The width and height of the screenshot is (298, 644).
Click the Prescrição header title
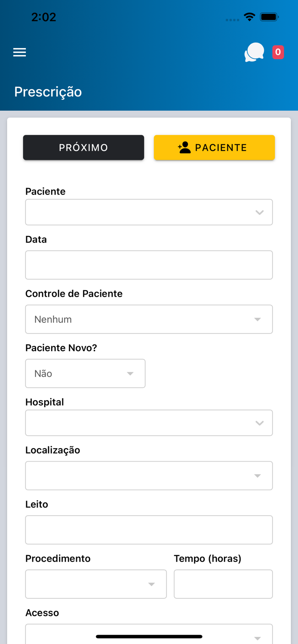48,91
